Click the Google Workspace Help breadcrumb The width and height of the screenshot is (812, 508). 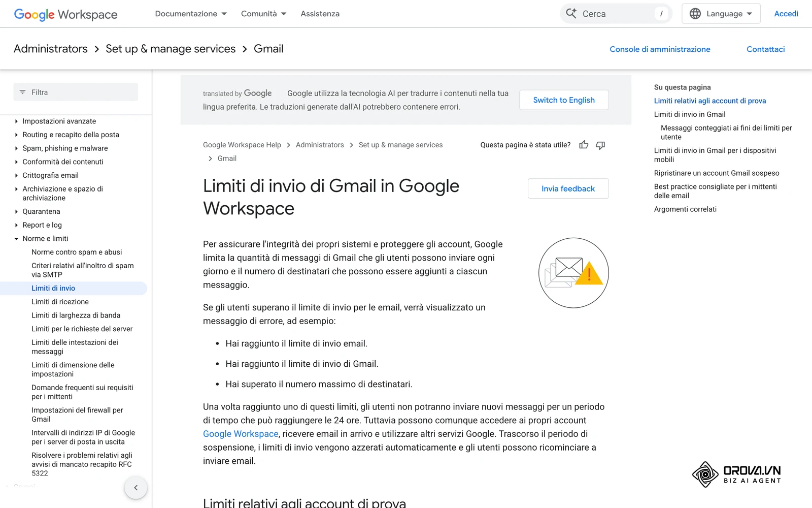(x=242, y=145)
